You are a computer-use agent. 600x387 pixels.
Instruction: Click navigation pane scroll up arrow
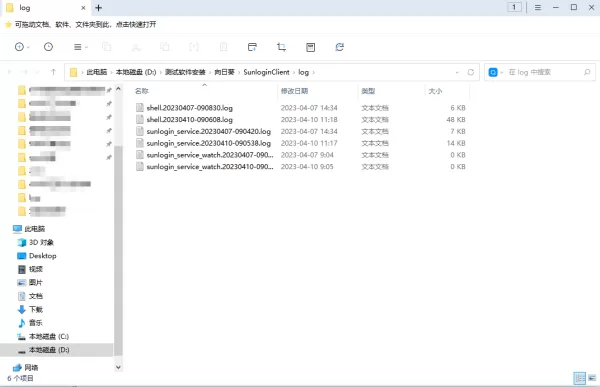pos(118,89)
